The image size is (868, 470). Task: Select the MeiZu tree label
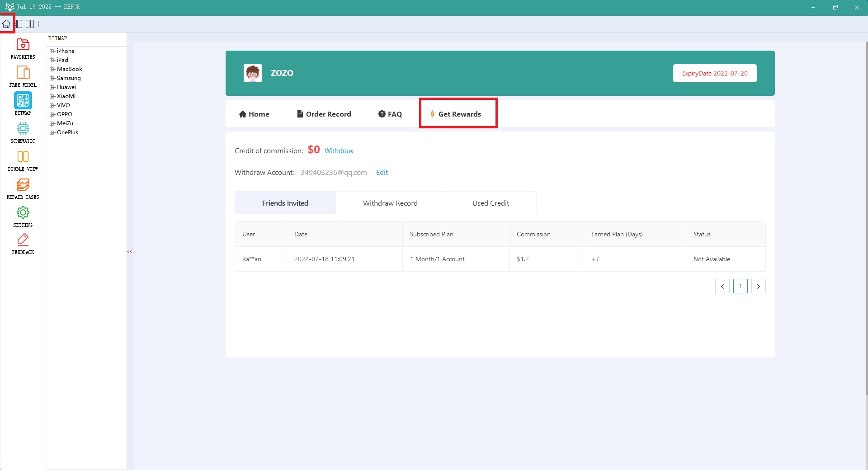pos(65,123)
